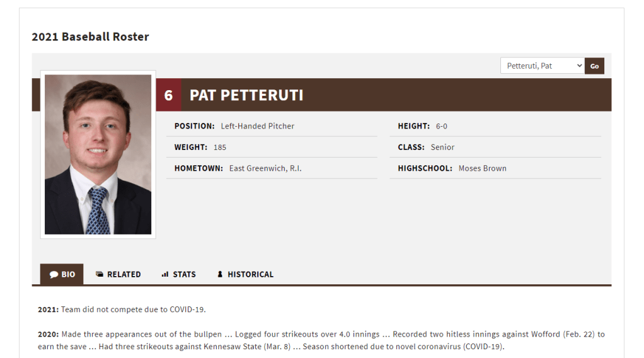Click the Related tab's newspaper icon

(100, 274)
